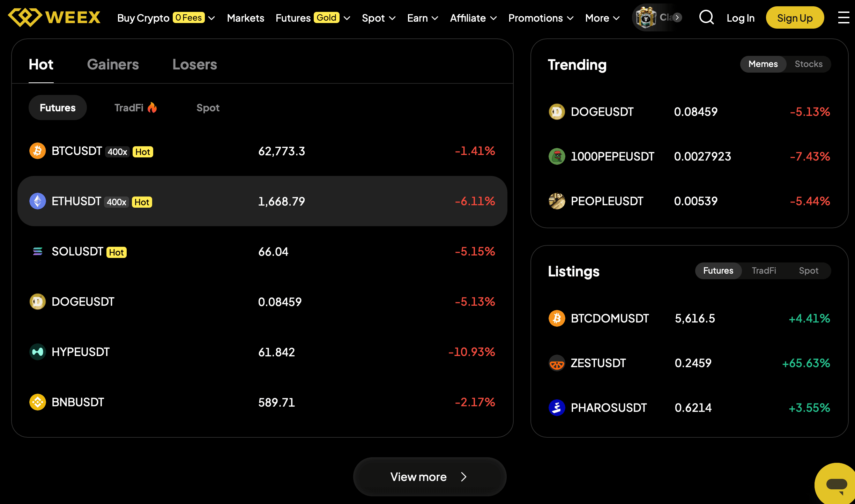855x504 pixels.
Task: Click BNBUSDT price 589.71
Action: [276, 402]
